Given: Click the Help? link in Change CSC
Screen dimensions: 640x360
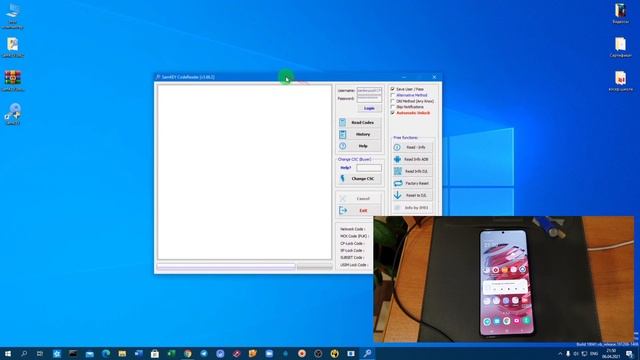Looking at the screenshot, I should pos(346,168).
